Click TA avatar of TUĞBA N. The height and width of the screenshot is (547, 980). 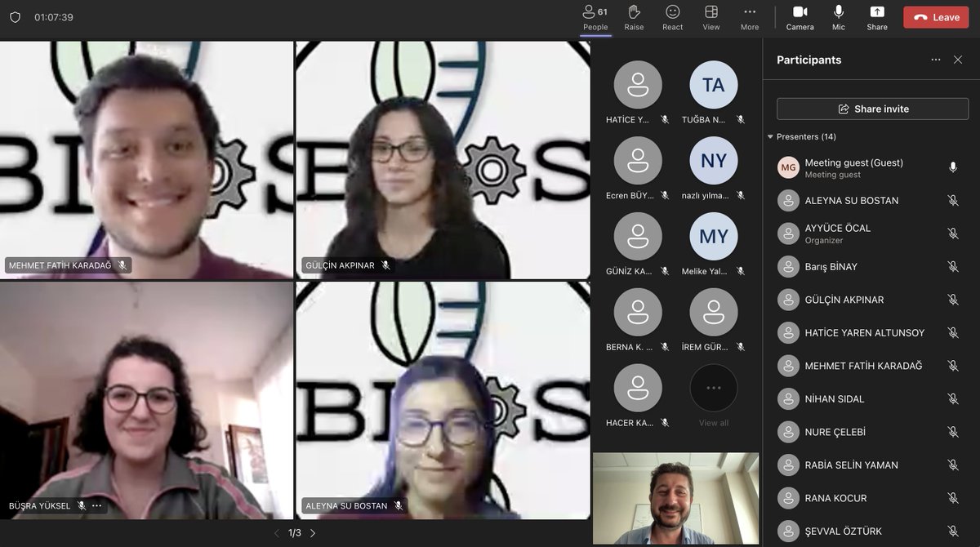[x=714, y=85]
